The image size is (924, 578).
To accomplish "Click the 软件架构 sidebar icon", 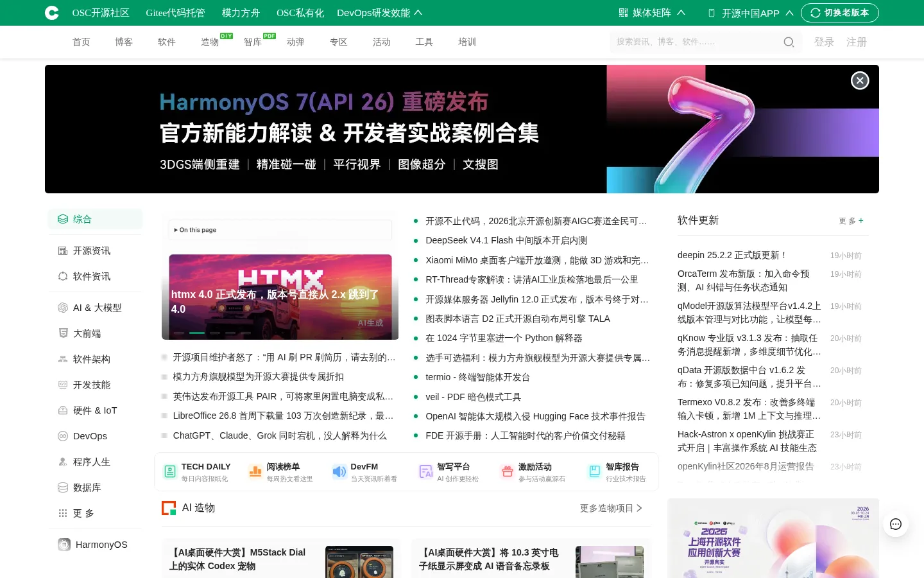I will (63, 359).
